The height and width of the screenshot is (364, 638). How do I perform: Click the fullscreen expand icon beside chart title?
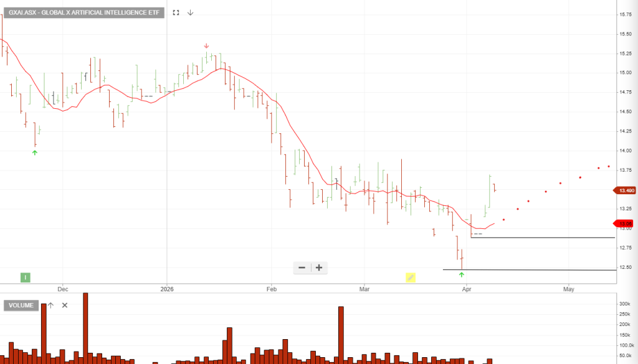coord(176,12)
